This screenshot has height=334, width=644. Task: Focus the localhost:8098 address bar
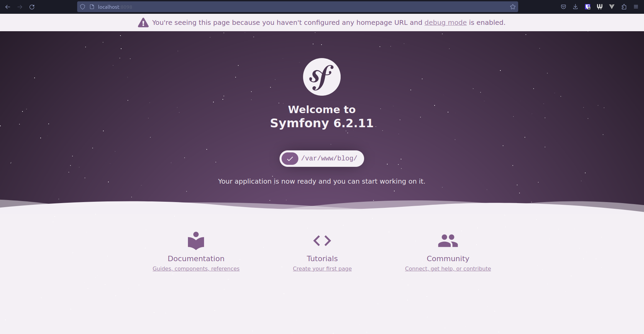(x=297, y=7)
